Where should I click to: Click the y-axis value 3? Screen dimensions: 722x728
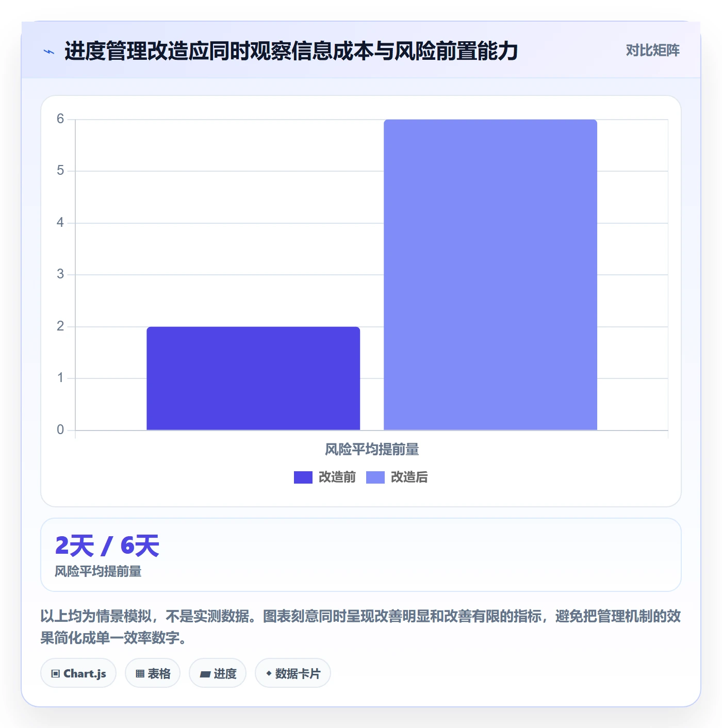click(60, 274)
